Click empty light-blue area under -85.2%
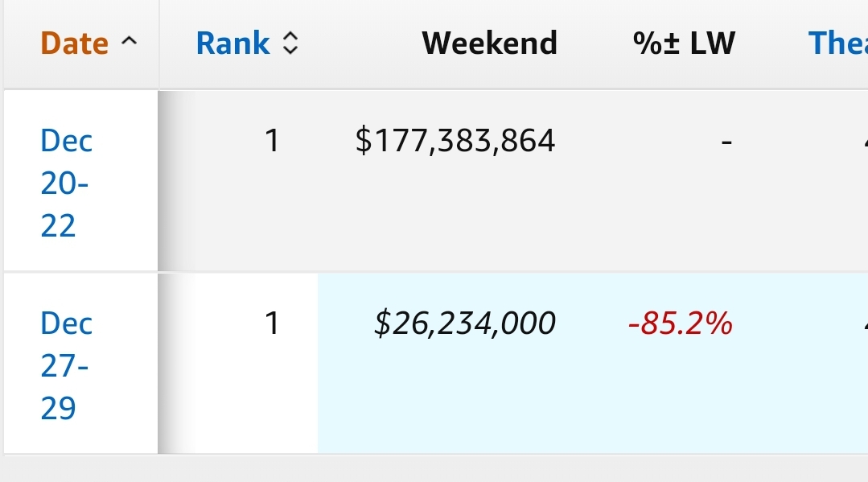The height and width of the screenshot is (482, 868). click(681, 399)
